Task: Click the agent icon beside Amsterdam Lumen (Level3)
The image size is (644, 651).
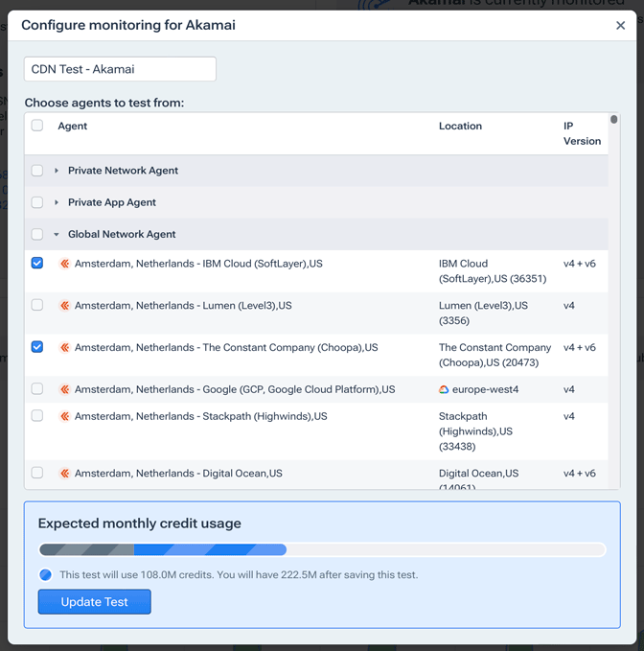Action: tap(65, 306)
